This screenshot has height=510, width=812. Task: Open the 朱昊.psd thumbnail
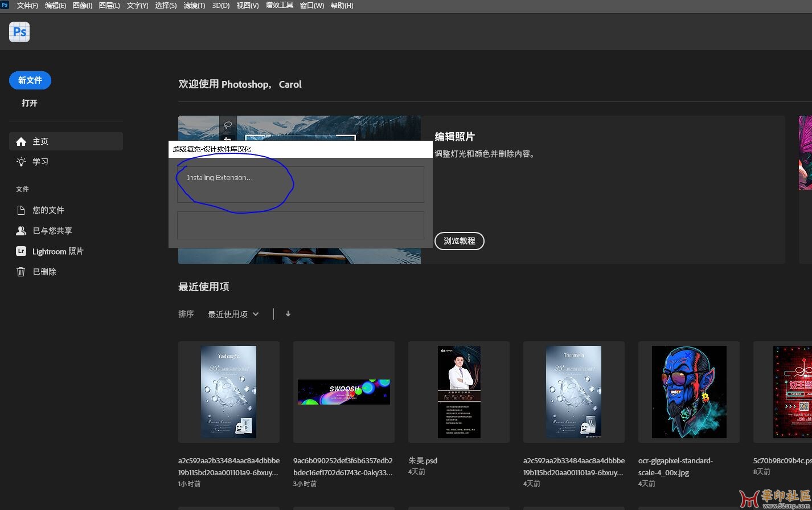(x=459, y=392)
